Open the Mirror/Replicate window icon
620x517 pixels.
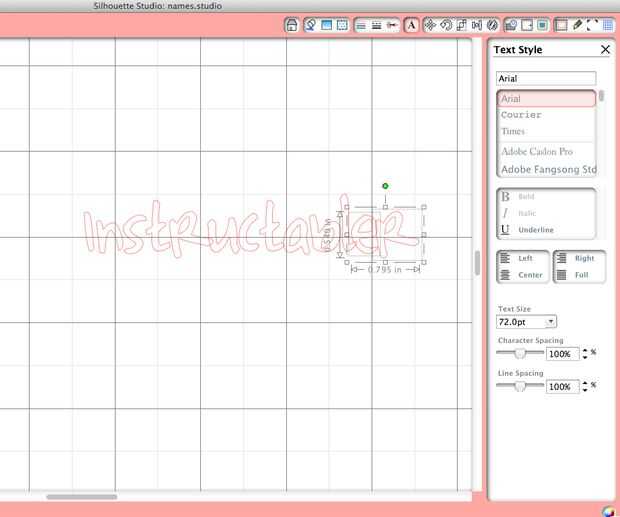477,25
